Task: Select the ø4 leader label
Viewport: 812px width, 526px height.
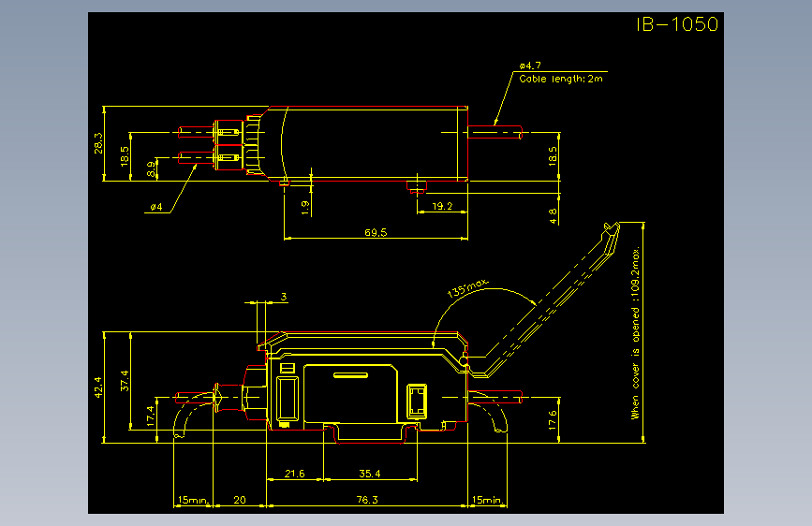Action: 156,207
